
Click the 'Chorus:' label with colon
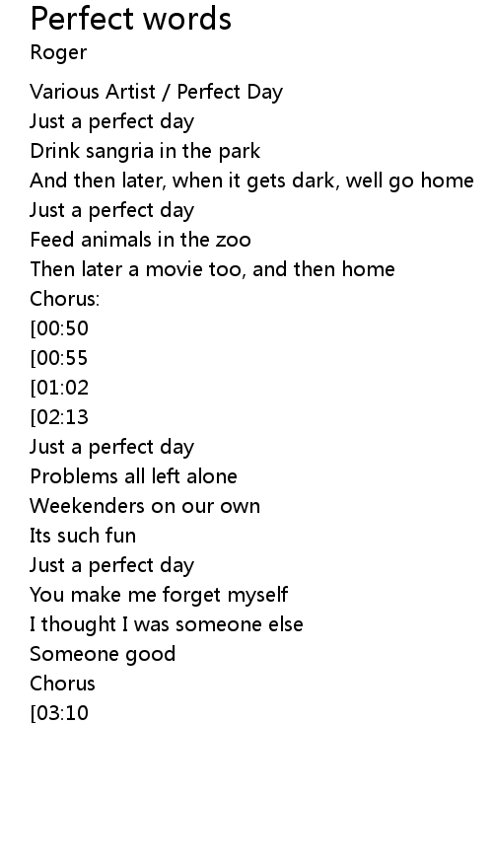click(65, 299)
